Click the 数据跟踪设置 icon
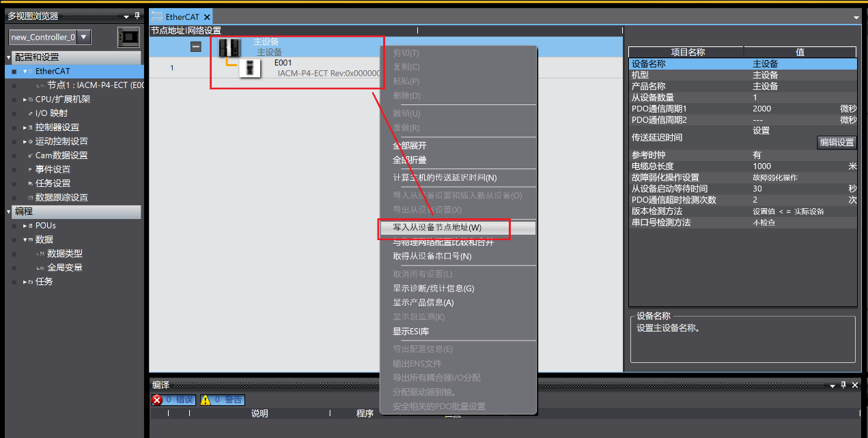Image resolution: width=868 pixels, height=438 pixels. point(29,197)
